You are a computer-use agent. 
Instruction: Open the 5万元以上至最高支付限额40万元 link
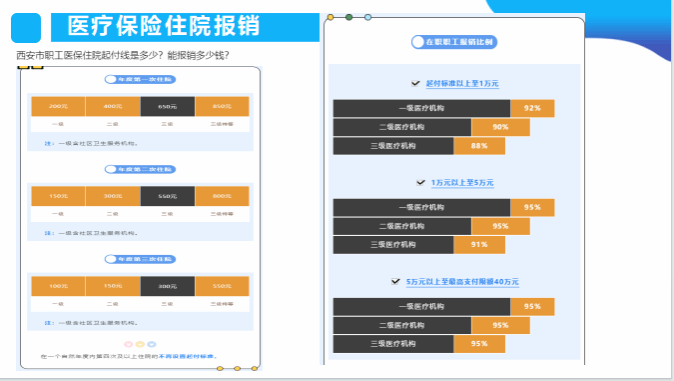pyautogui.click(x=462, y=282)
